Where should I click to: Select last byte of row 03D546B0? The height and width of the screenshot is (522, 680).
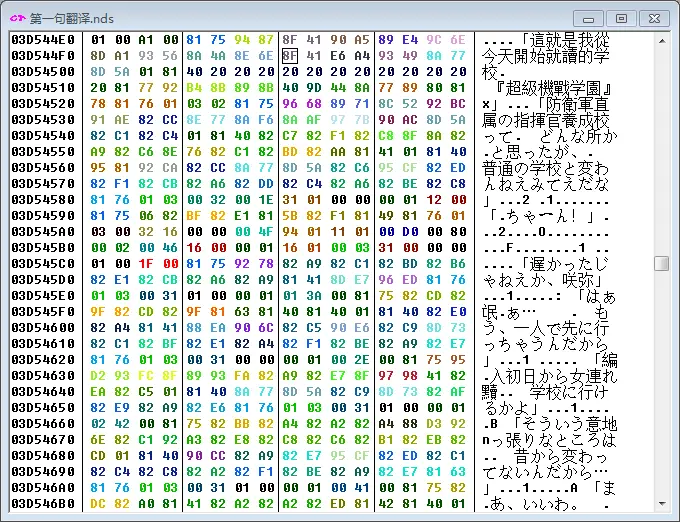[x=458, y=504]
